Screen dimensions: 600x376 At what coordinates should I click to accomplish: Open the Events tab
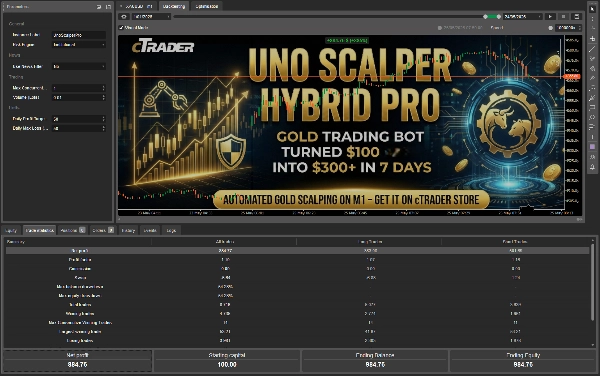point(150,230)
